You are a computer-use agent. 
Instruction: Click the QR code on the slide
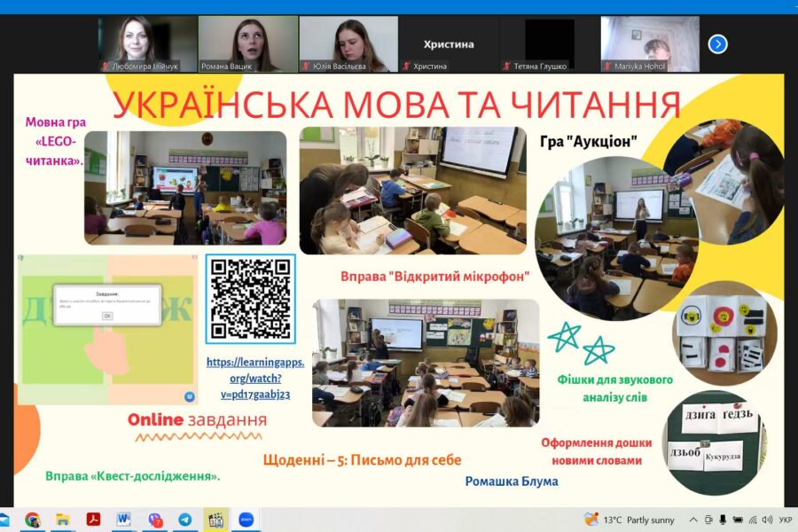click(250, 299)
